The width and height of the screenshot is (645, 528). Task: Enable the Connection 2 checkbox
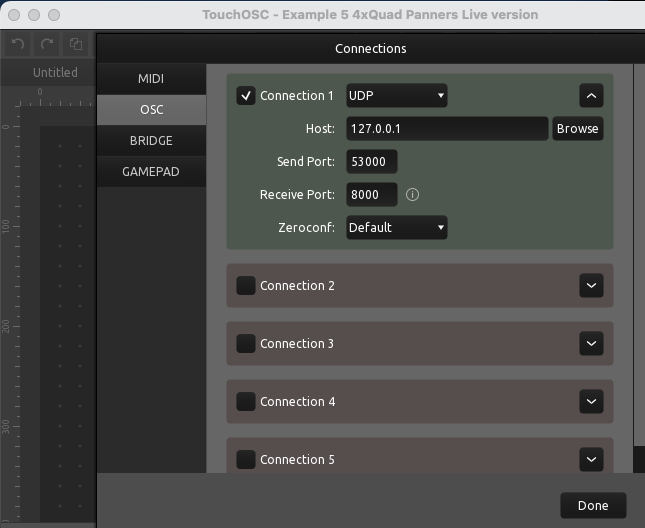point(246,286)
